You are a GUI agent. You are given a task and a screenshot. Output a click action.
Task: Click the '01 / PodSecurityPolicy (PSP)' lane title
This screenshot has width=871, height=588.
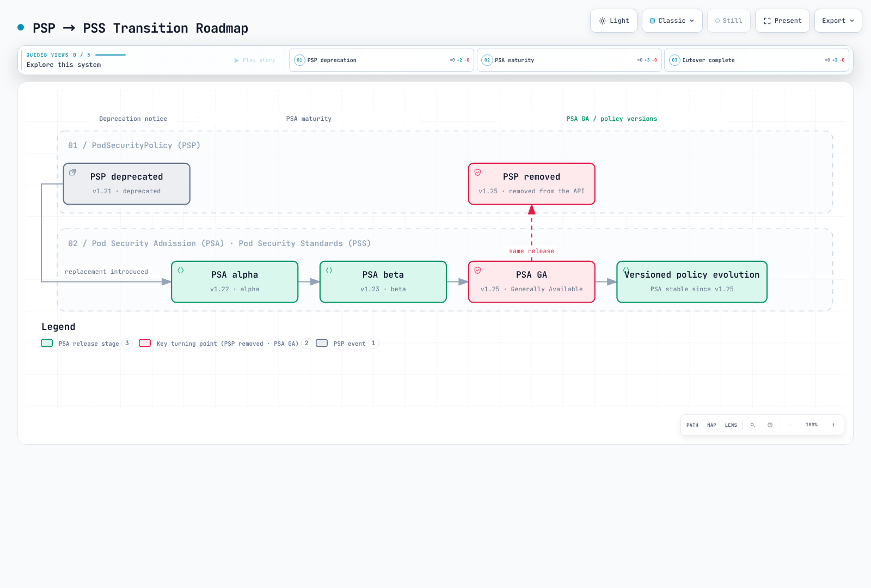134,145
